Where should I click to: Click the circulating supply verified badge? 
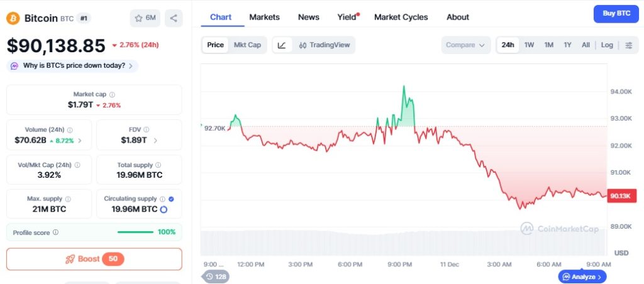(x=172, y=199)
